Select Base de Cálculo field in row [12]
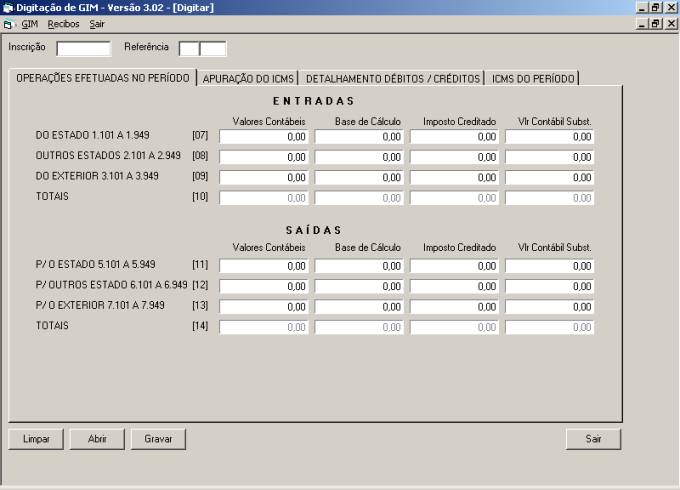Screen dimensions: 680x490 tap(359, 286)
